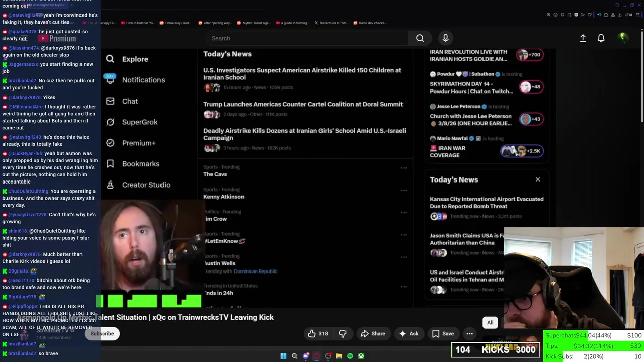644x362 pixels.
Task: Open SuperGrok in X sidebar
Action: pos(132,122)
